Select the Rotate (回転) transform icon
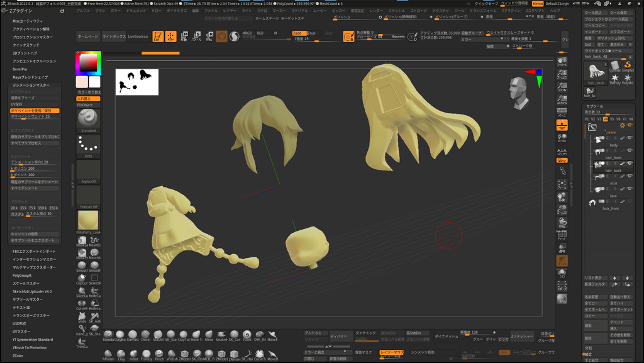The image size is (644, 363). coord(209,36)
